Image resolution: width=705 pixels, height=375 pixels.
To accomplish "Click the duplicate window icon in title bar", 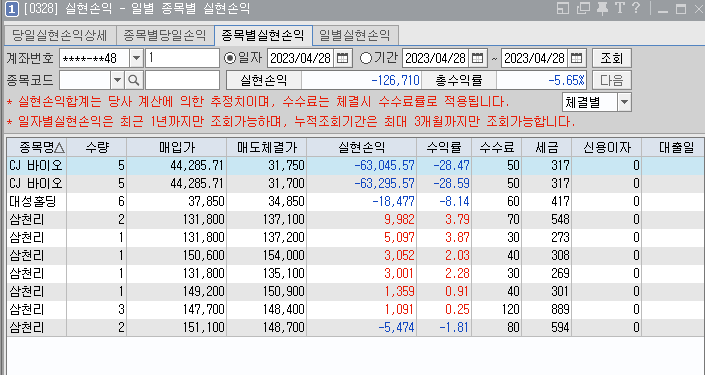I will (583, 9).
